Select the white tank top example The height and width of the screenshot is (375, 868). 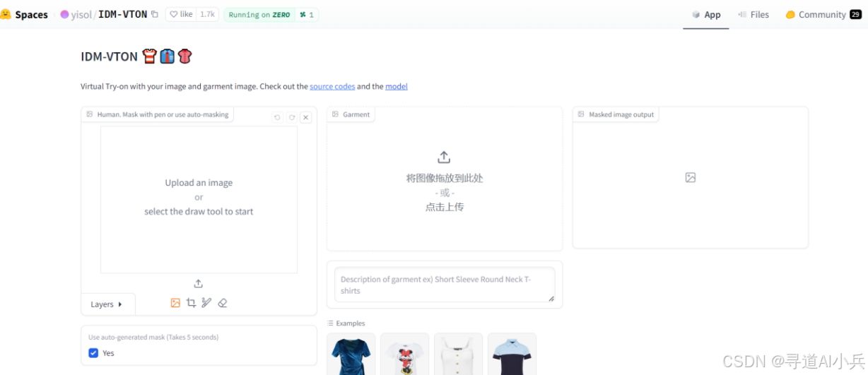click(x=458, y=354)
